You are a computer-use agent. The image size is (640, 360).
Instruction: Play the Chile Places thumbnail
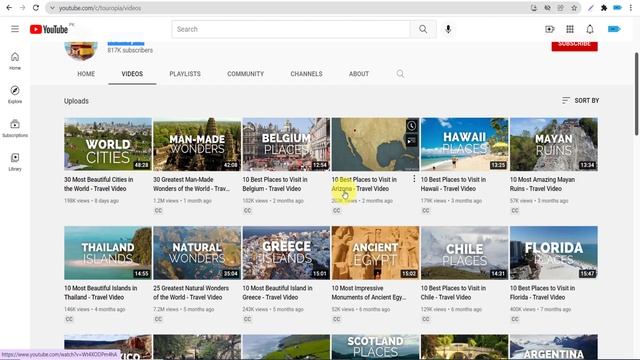click(464, 253)
